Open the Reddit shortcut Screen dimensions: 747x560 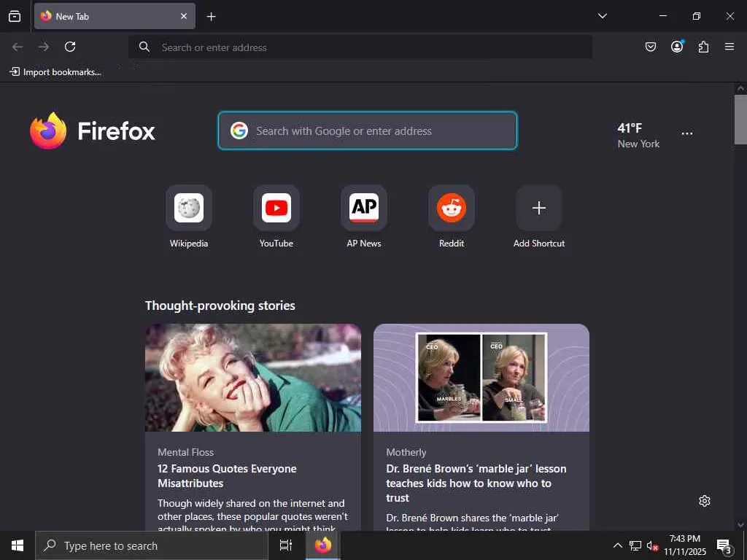[x=452, y=217]
